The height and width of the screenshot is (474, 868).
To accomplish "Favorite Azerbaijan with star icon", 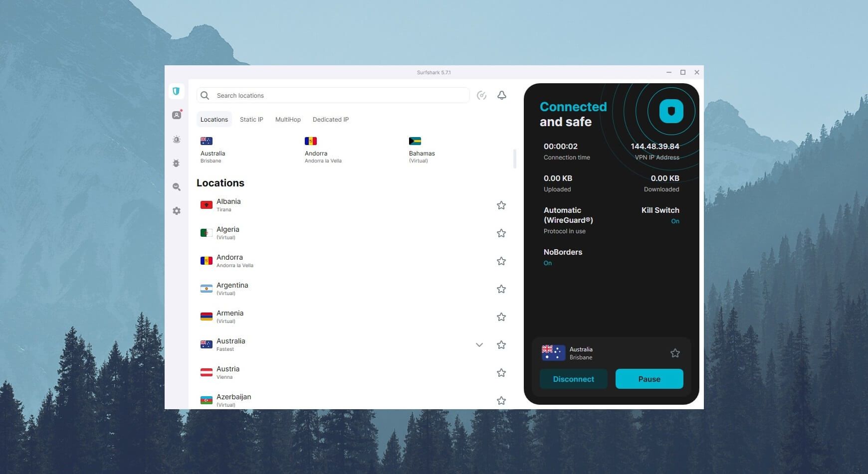I will click(501, 401).
